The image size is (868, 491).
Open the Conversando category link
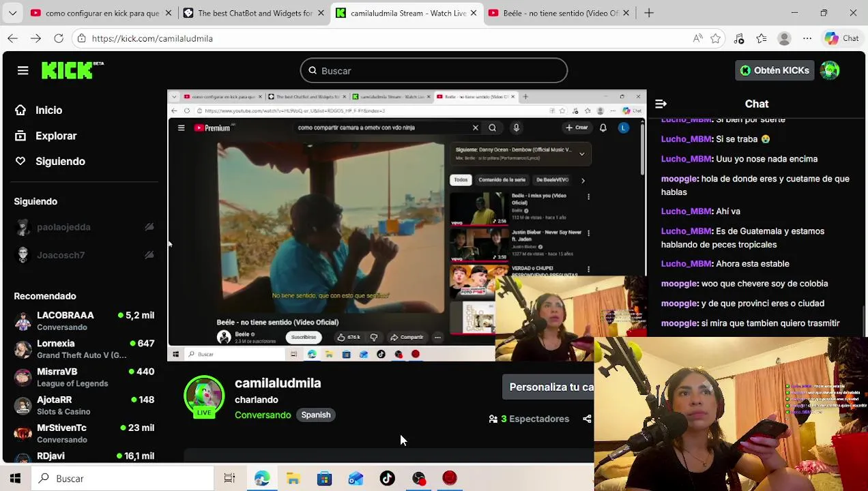click(x=263, y=415)
